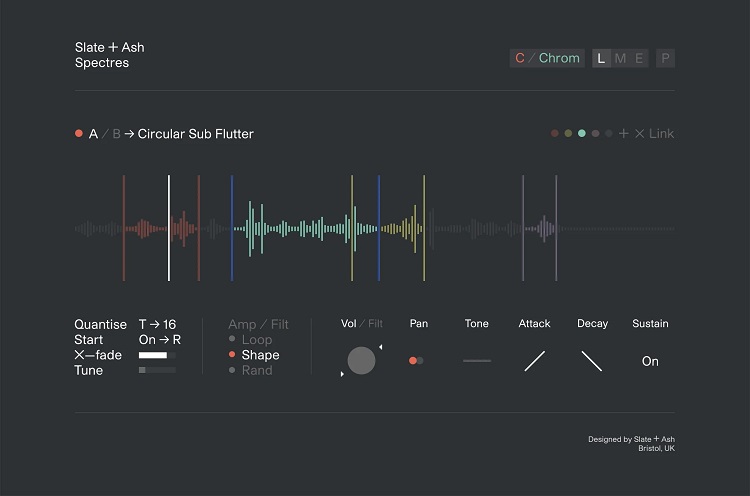This screenshot has width=750, height=496.
Task: Click the Decay falling-line curve icon
Action: [592, 361]
